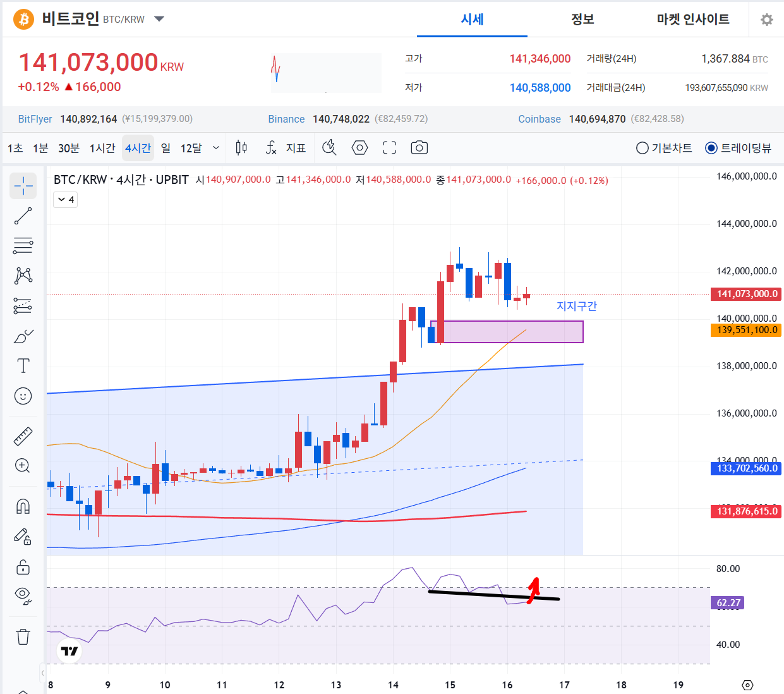
Task: Open the BTC/KRW market dropdown arrow
Action: (159, 19)
